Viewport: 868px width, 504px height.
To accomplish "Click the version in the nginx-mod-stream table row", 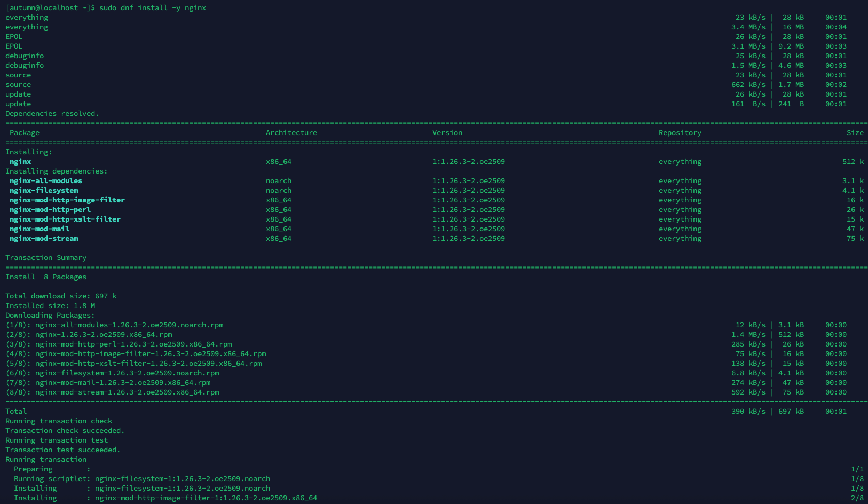I will [x=469, y=239].
